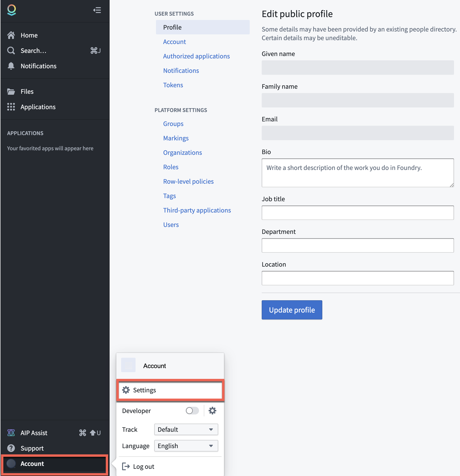Select the Profile settings tab
This screenshot has width=460, height=476.
click(203, 27)
